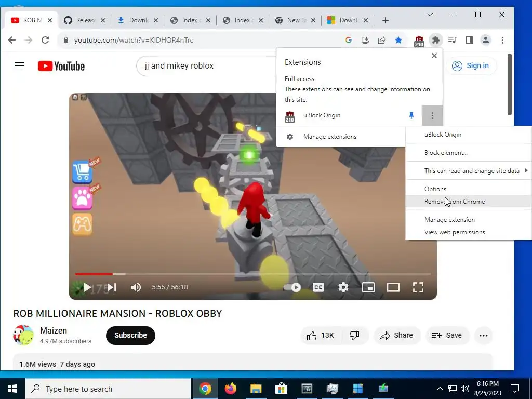Screen dimensions: 532x399
Task: Click the uBlock Origin more-actions dots
Action: (x=432, y=116)
